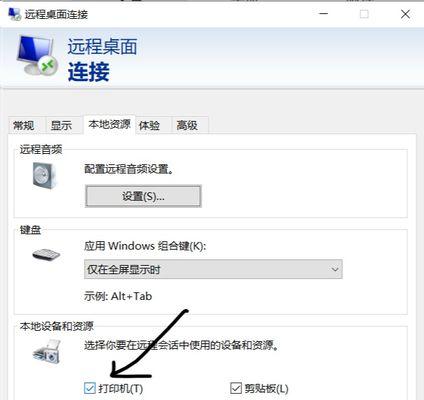Click the keyboard icon in 键盘 section
The image size is (424, 400).
pos(46,255)
